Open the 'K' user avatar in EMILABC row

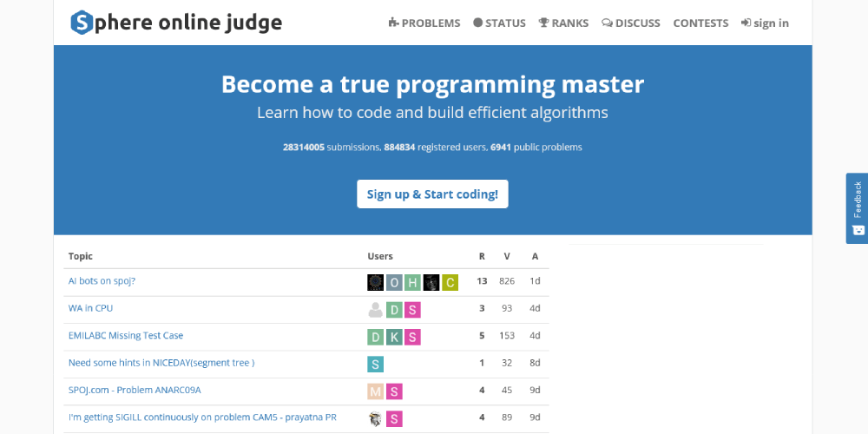coord(394,337)
